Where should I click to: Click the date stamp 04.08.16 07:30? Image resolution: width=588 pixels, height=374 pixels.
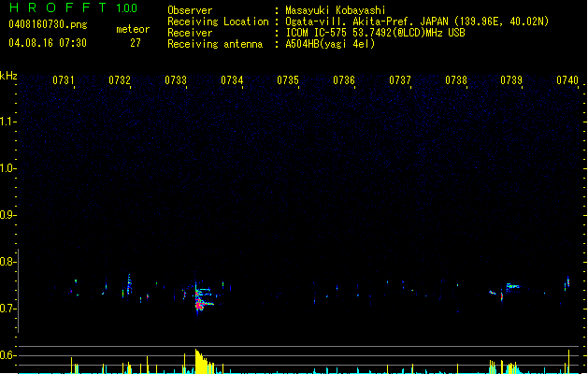[x=48, y=43]
